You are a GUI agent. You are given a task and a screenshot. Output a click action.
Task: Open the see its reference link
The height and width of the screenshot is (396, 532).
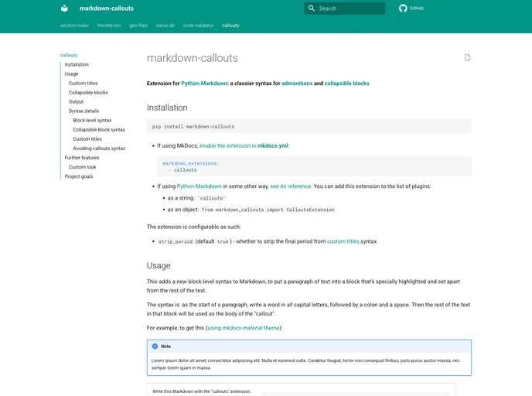click(291, 186)
